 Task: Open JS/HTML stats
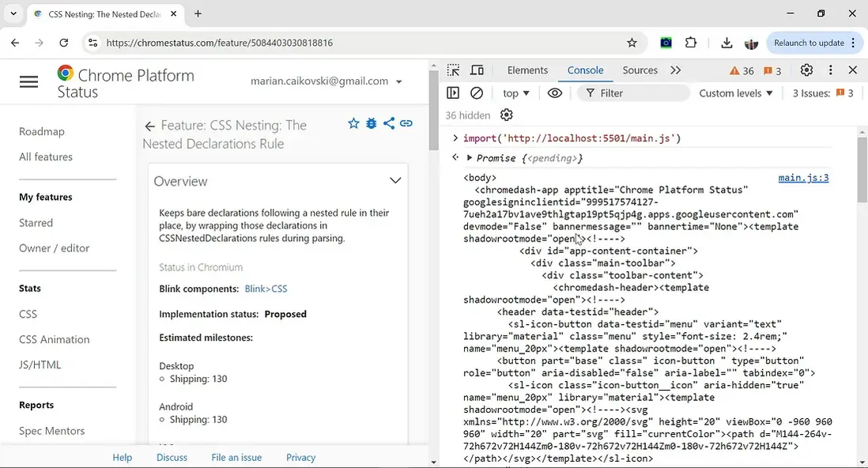coord(40,365)
